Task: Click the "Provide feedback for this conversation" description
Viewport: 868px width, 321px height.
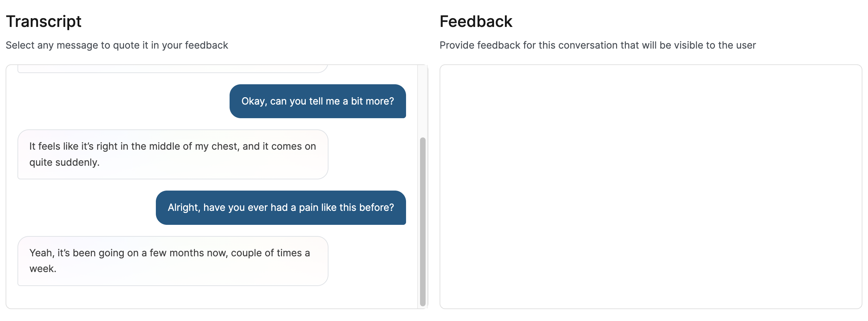Action: coord(597,45)
